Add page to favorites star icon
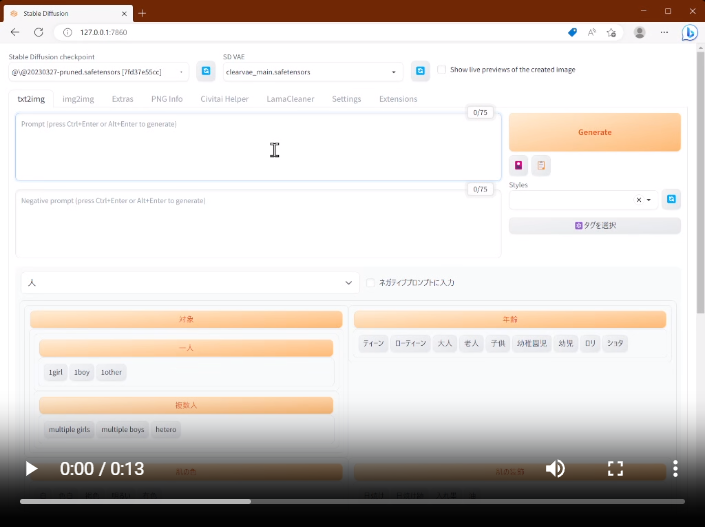 click(611, 32)
